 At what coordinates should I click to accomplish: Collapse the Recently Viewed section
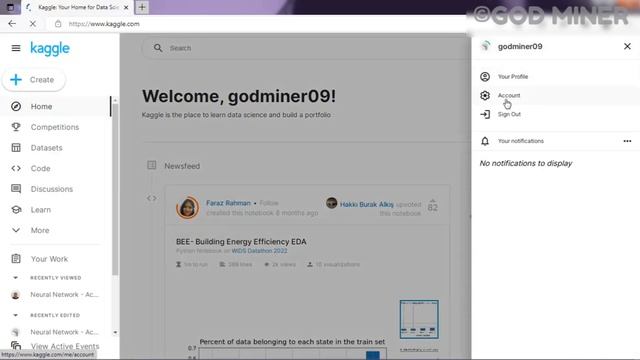point(16,278)
